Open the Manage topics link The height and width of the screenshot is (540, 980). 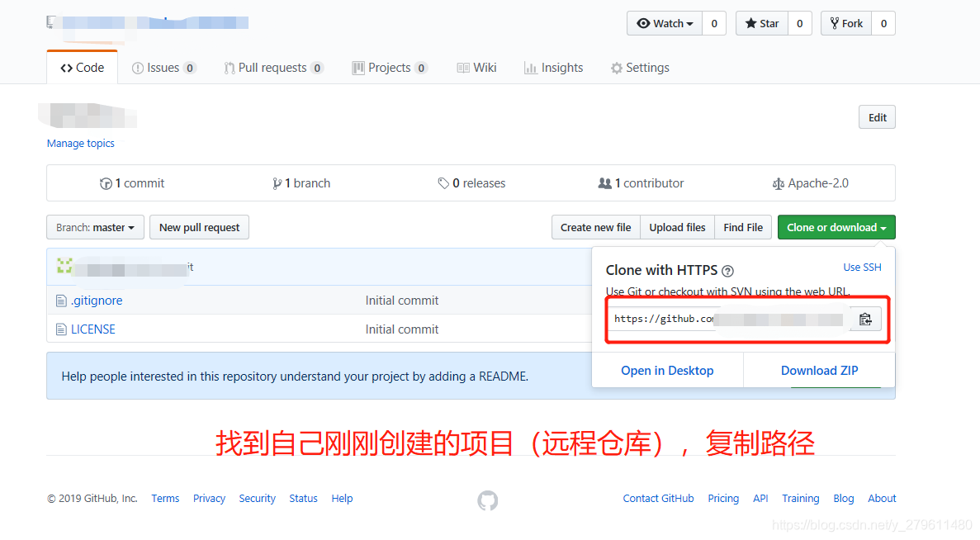pyautogui.click(x=81, y=143)
